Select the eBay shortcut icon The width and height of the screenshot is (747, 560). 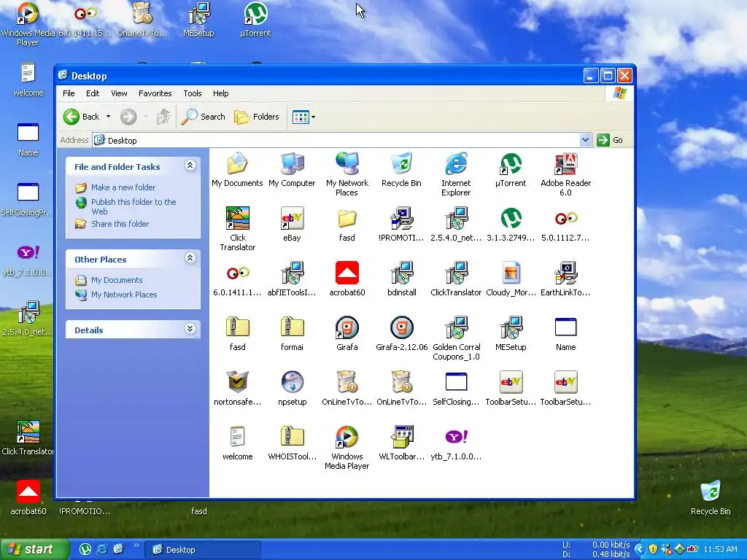[x=292, y=219]
